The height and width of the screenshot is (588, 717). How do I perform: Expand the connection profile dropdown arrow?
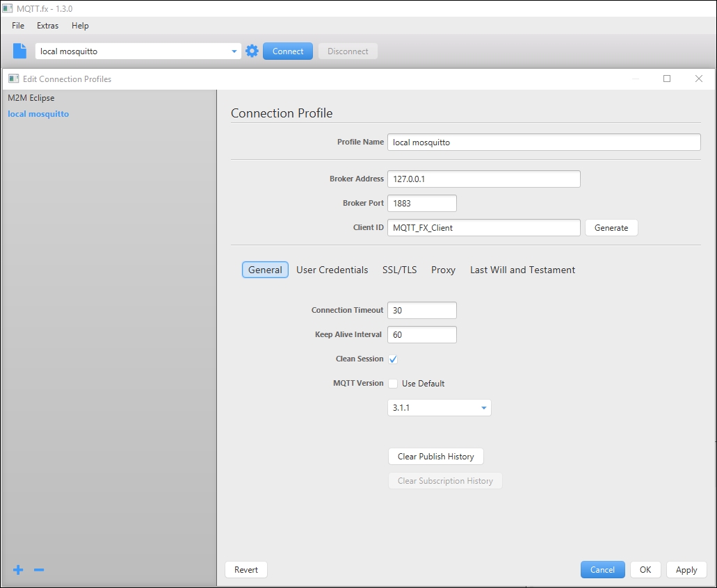pyautogui.click(x=234, y=51)
